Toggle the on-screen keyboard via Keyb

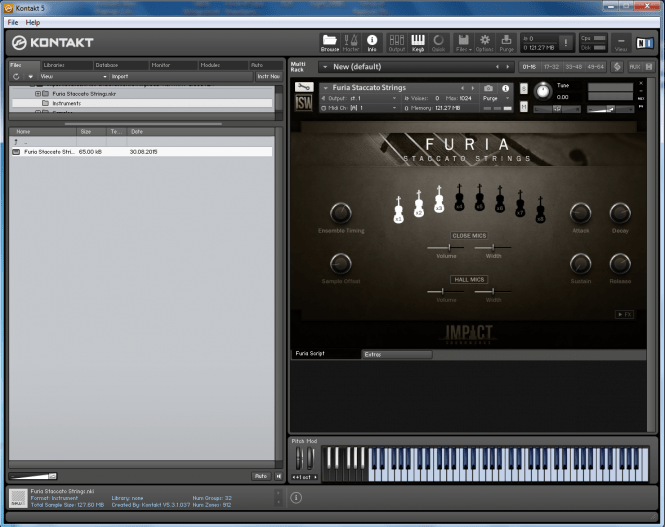tap(418, 43)
